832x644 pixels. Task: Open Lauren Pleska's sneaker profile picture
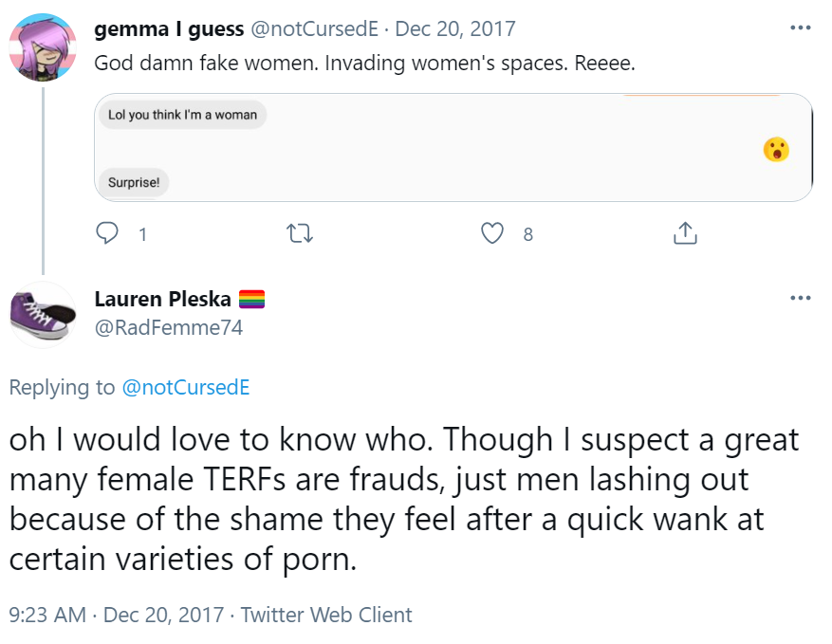43,315
